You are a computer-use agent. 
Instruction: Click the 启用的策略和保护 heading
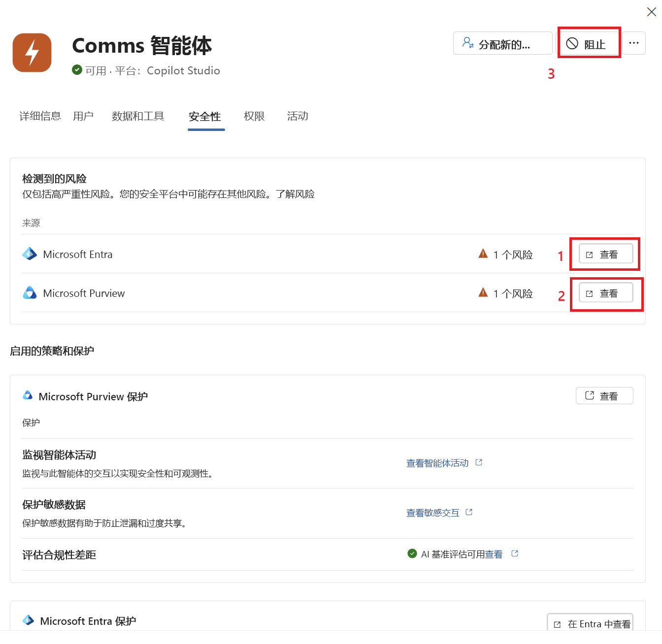coord(52,351)
